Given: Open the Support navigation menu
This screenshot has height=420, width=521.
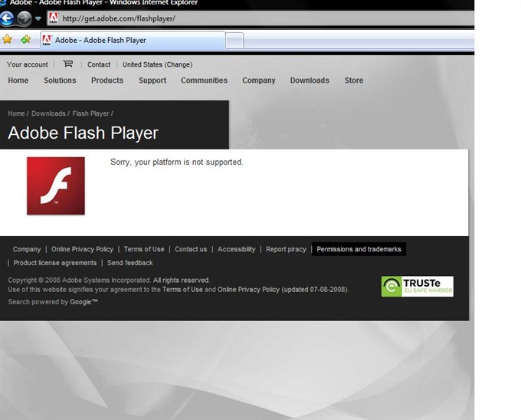Looking at the screenshot, I should coord(152,80).
